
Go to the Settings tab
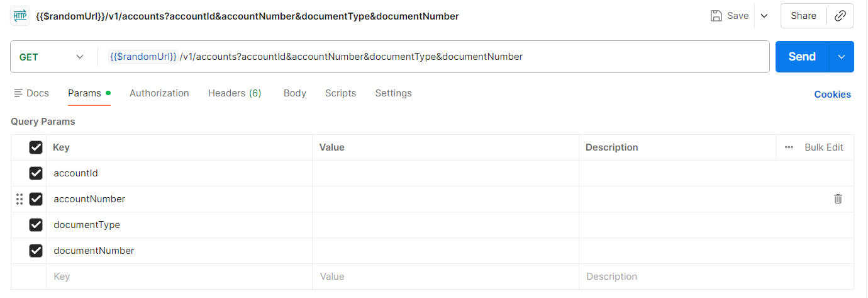pyautogui.click(x=393, y=93)
